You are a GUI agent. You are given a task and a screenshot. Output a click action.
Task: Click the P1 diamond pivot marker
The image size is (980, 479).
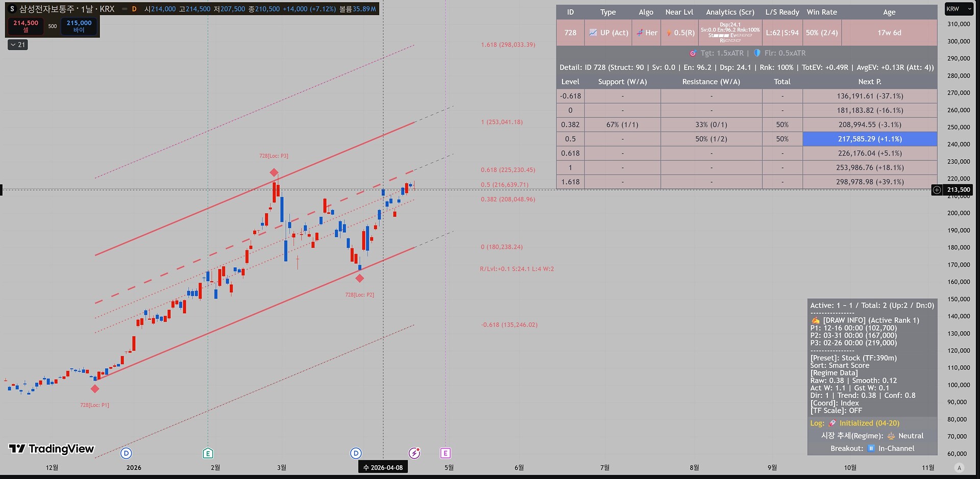pyautogui.click(x=95, y=389)
